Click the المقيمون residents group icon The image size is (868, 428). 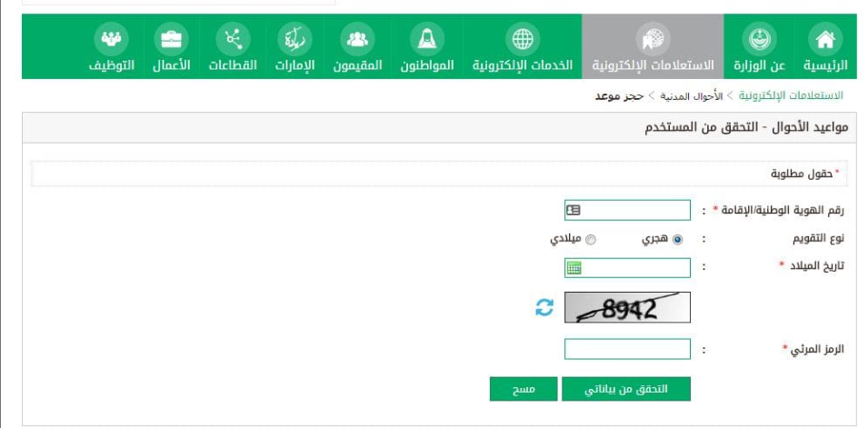point(357,39)
